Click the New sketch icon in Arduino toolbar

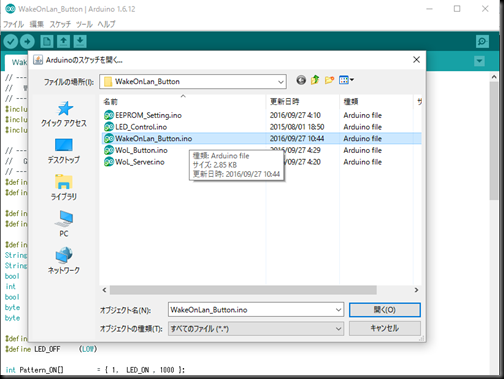pos(47,42)
